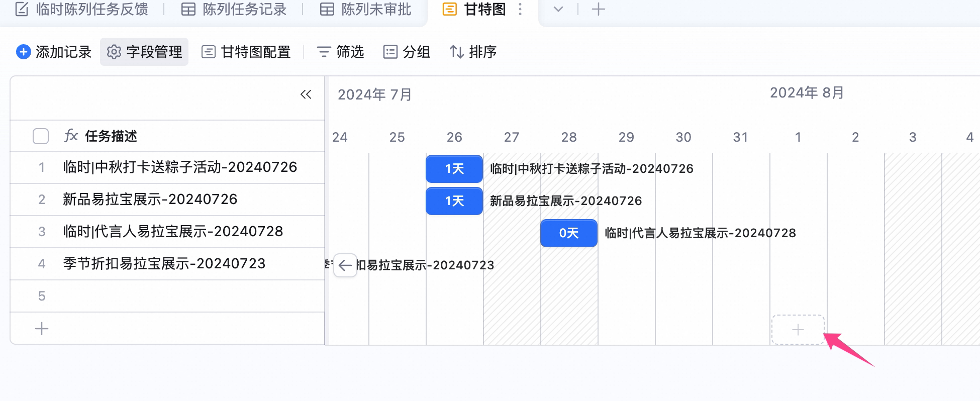Open the tab list dropdown chevron
Viewport: 980px width, 401px height.
[558, 9]
